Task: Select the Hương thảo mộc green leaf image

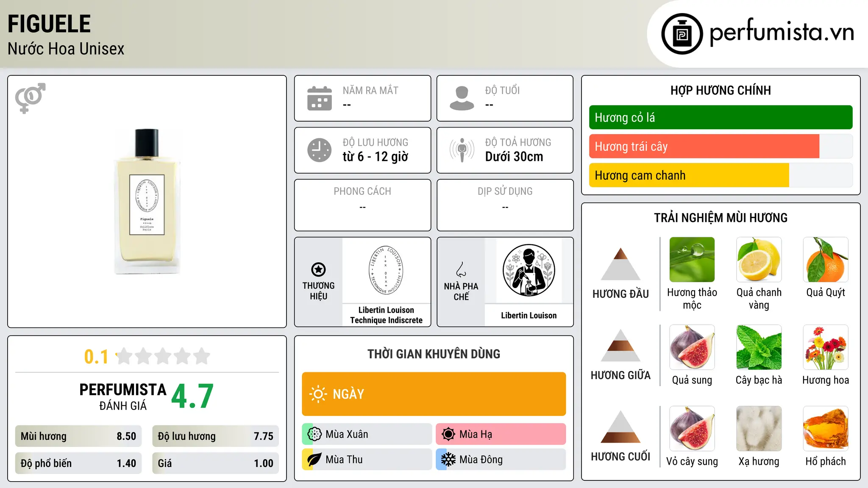Action: click(692, 260)
